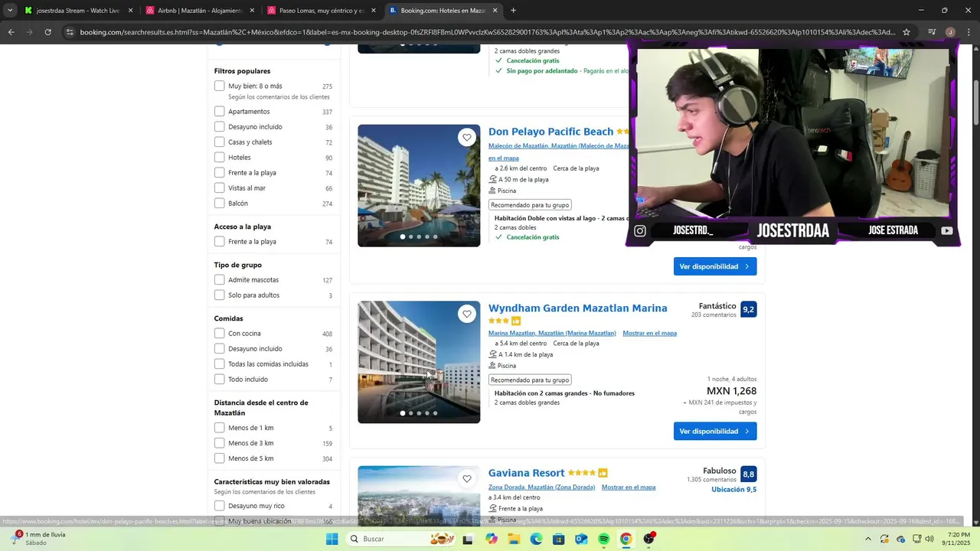980x551 pixels.
Task: Save Don Pelayo Pacific Beach with heart icon
Action: 467,138
